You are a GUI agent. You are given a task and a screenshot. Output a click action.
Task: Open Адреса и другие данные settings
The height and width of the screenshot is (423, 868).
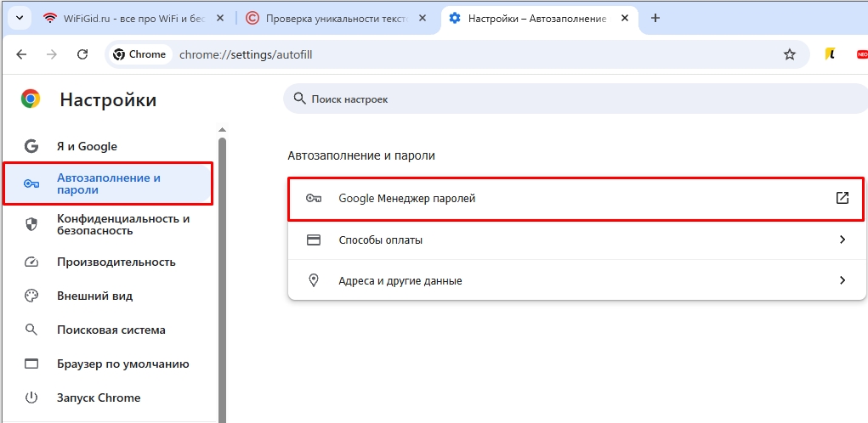coord(576,280)
